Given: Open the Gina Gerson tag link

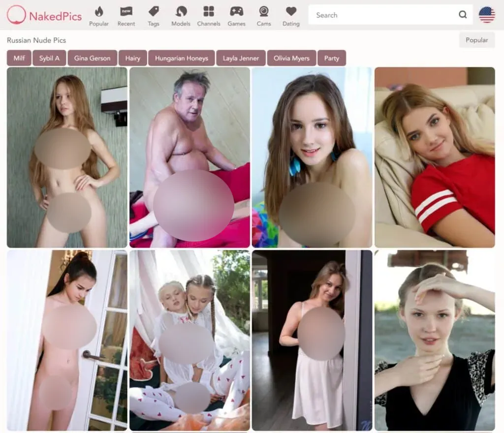Looking at the screenshot, I should click(92, 58).
